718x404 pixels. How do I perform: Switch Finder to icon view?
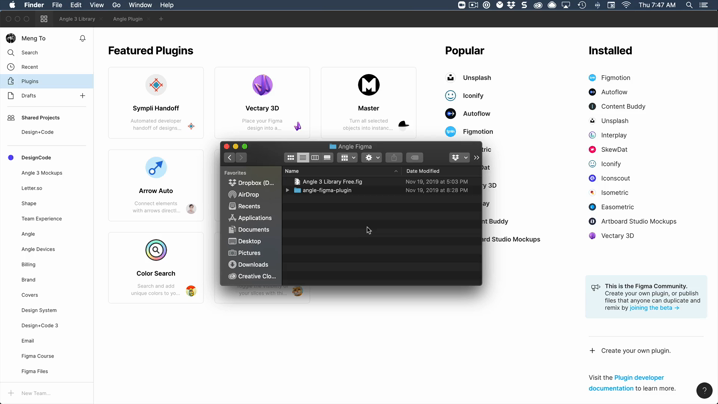click(x=291, y=158)
